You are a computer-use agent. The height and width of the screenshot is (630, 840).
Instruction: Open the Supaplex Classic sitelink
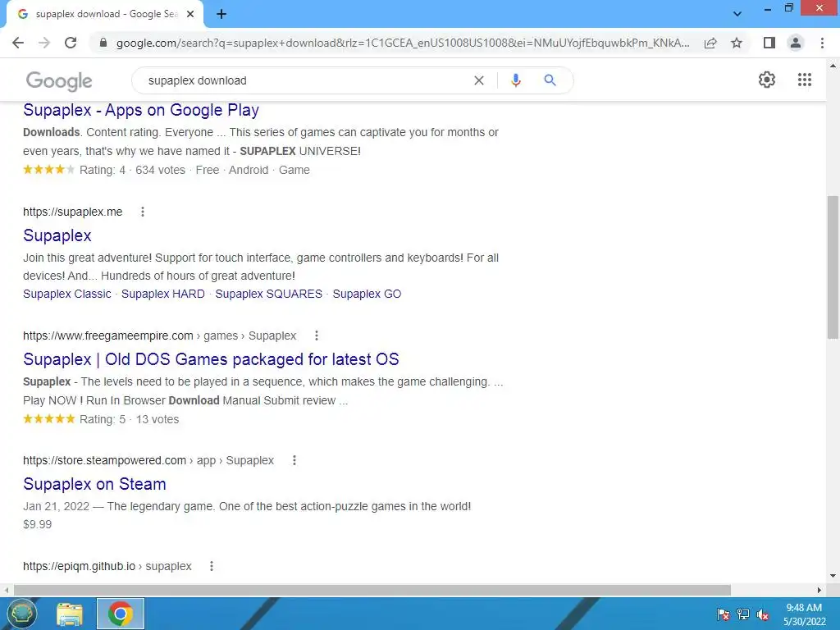[x=67, y=294]
